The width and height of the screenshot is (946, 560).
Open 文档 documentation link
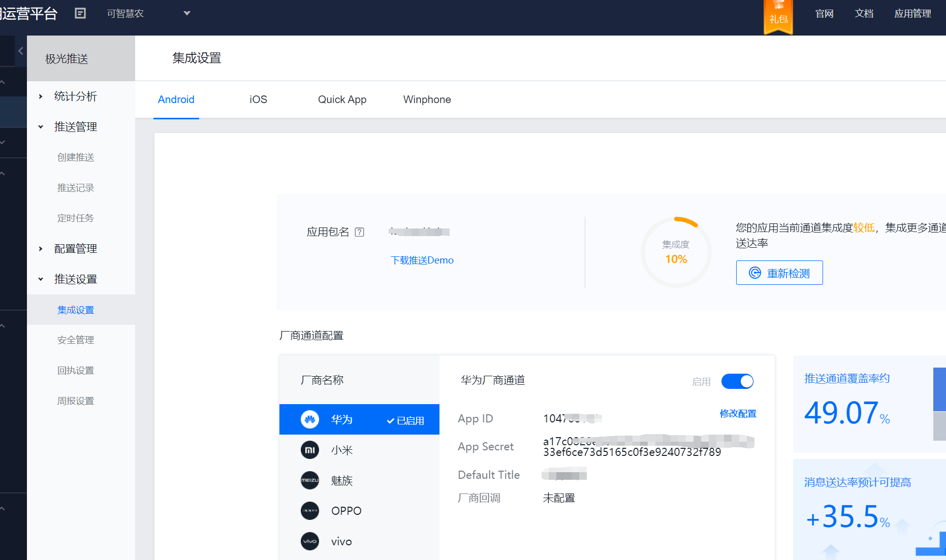point(864,14)
